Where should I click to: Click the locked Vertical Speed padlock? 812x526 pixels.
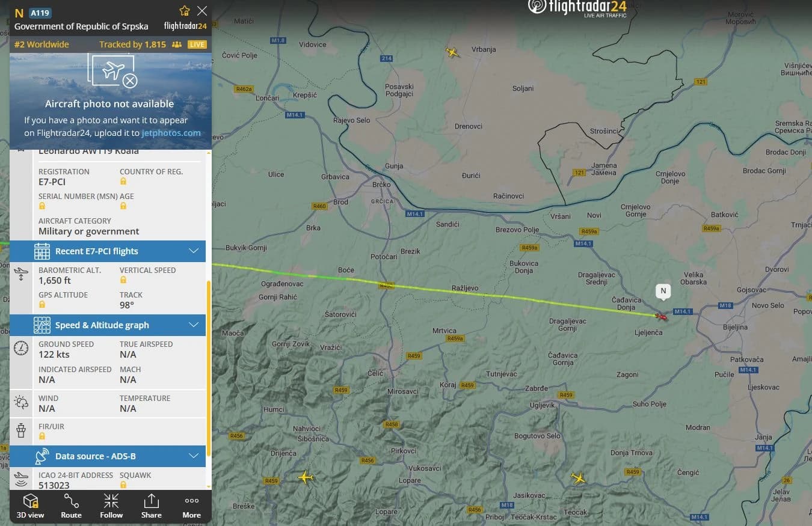123,280
